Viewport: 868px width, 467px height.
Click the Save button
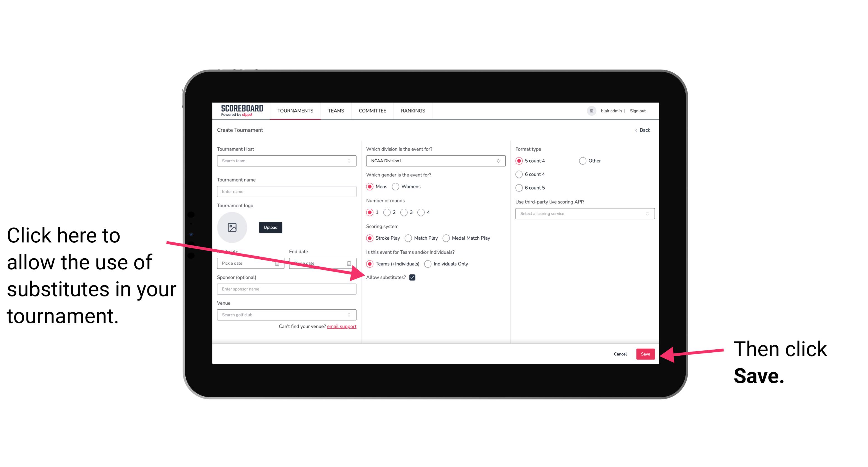pos(645,353)
